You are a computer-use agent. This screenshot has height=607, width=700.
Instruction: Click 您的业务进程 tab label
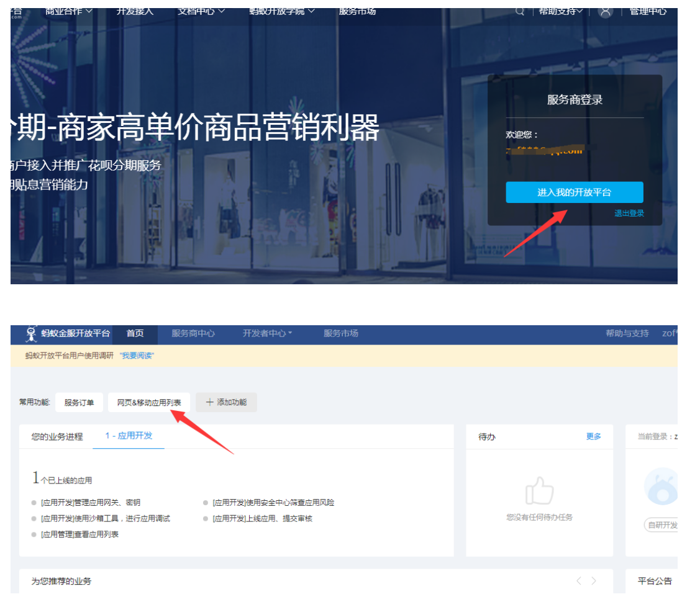[x=57, y=436]
